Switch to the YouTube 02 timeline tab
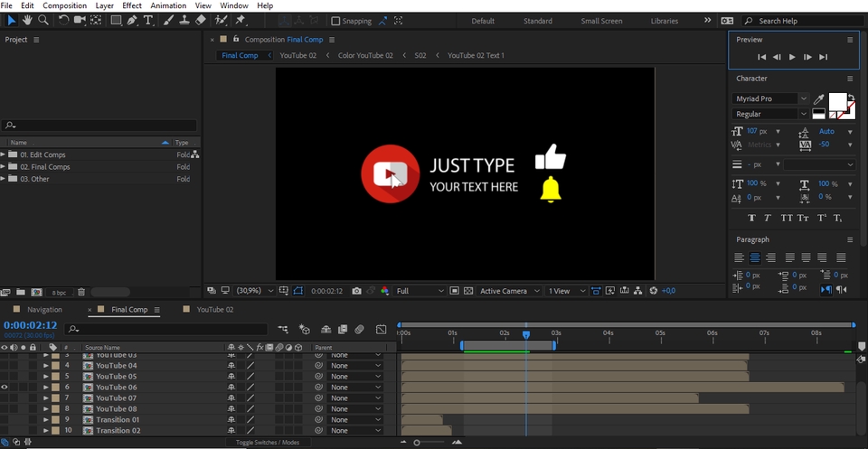This screenshot has width=868, height=449. [215, 310]
